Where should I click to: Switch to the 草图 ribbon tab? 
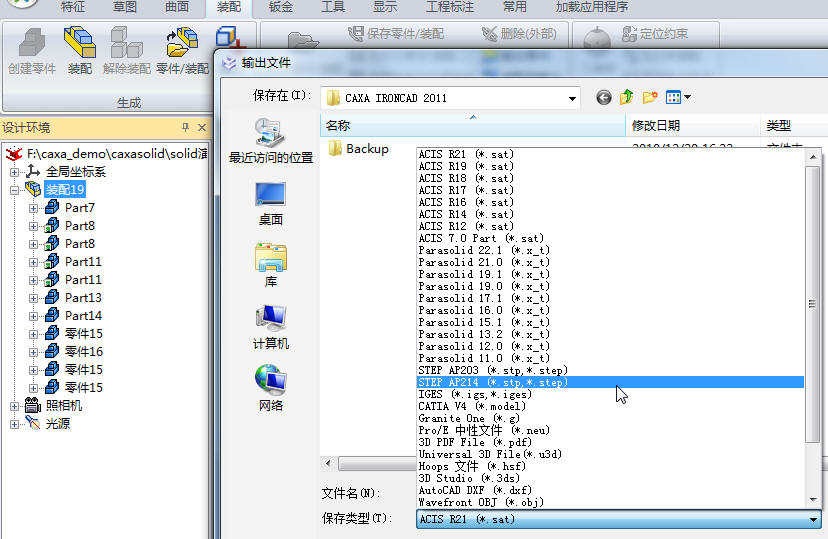pos(125,7)
